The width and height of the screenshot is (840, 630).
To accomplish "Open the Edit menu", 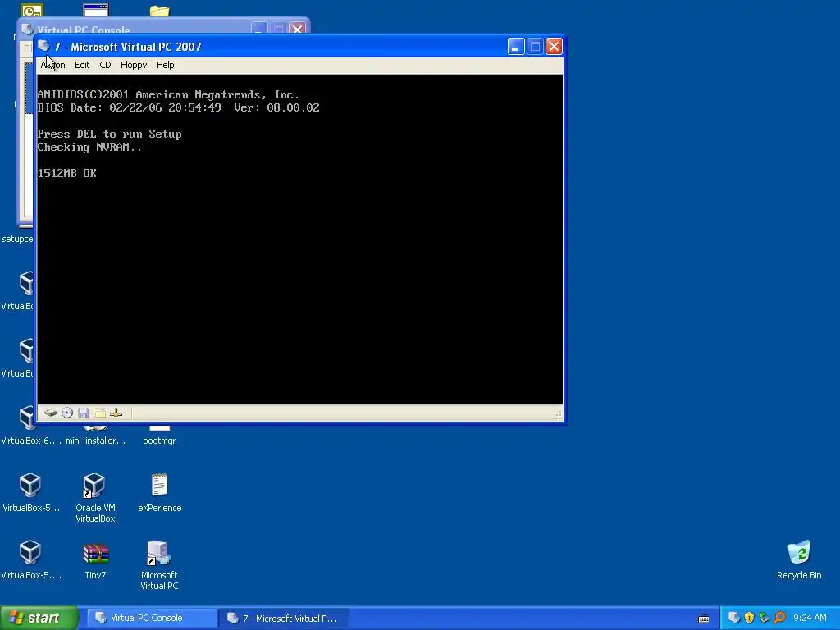I will [x=82, y=65].
